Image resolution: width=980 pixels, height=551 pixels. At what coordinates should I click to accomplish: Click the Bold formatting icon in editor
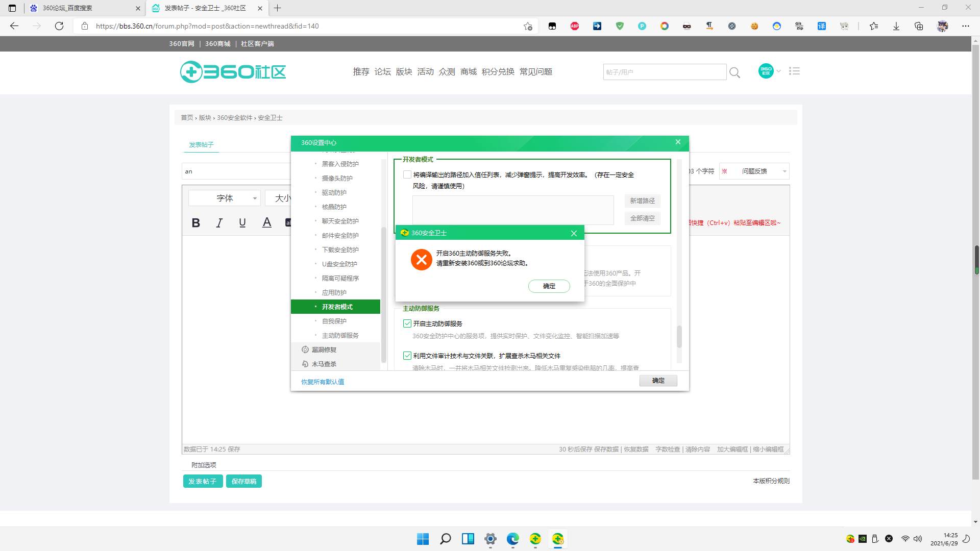pos(195,222)
